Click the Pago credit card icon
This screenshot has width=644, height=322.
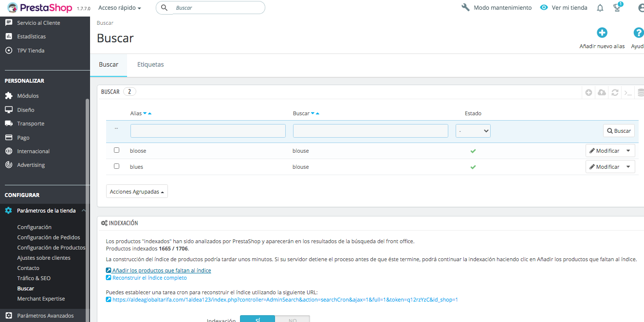tap(8, 138)
